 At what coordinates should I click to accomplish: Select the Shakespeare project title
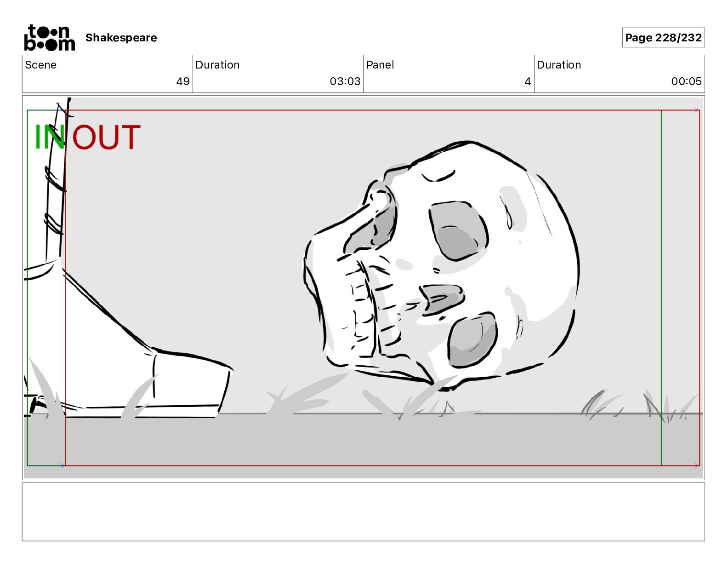click(x=121, y=38)
